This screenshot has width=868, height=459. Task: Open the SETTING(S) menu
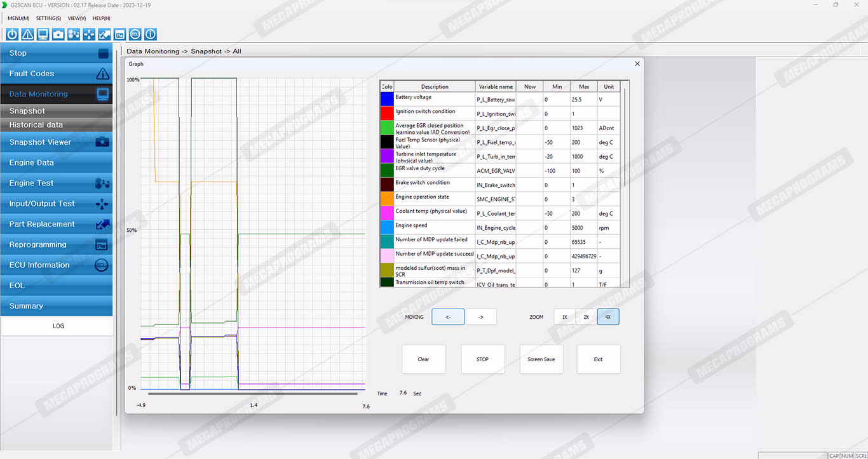(48, 18)
